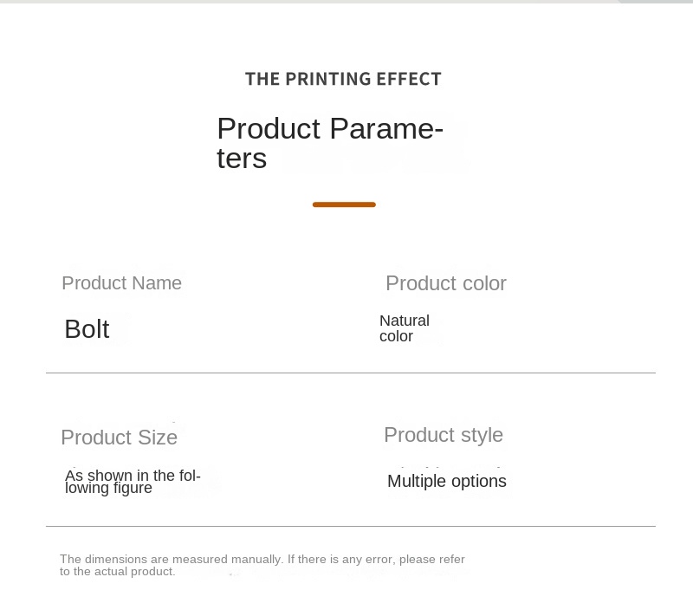The width and height of the screenshot is (693, 616).
Task: Click the word EFFECT in top heading
Action: (x=409, y=79)
